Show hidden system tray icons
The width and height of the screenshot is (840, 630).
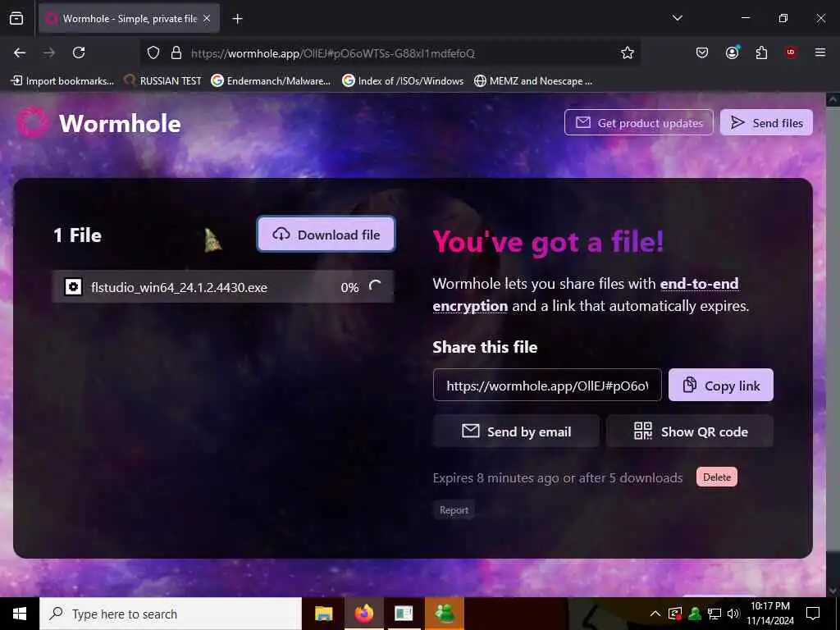[655, 614]
